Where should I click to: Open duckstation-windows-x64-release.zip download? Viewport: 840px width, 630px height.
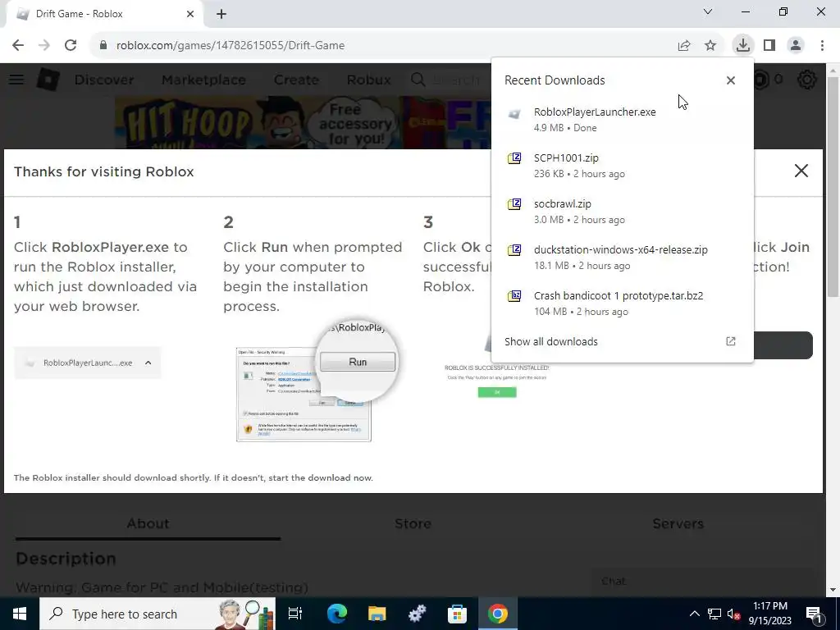click(x=622, y=258)
